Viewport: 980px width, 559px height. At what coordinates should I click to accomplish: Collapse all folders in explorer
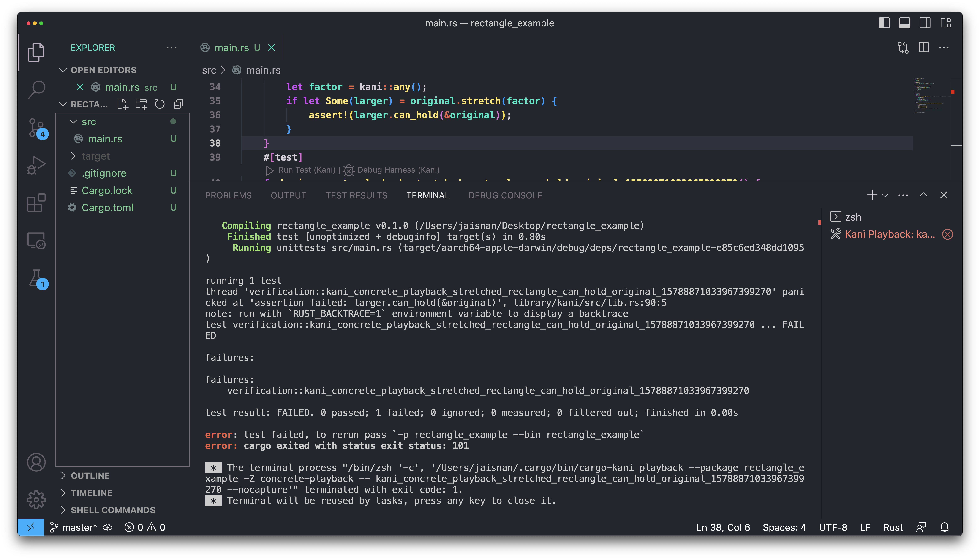coord(178,104)
